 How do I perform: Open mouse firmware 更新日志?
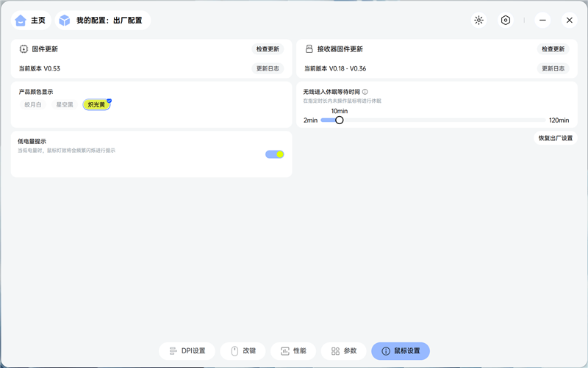pyautogui.click(x=268, y=68)
